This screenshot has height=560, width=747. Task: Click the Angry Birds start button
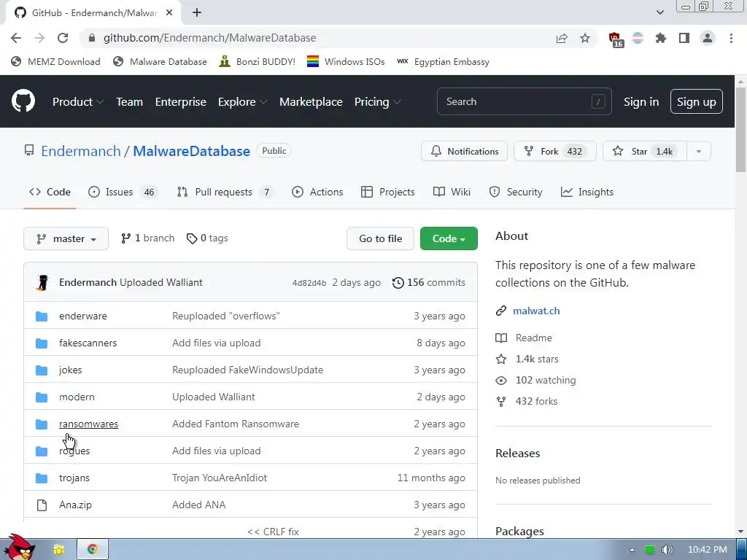pyautogui.click(x=18, y=548)
